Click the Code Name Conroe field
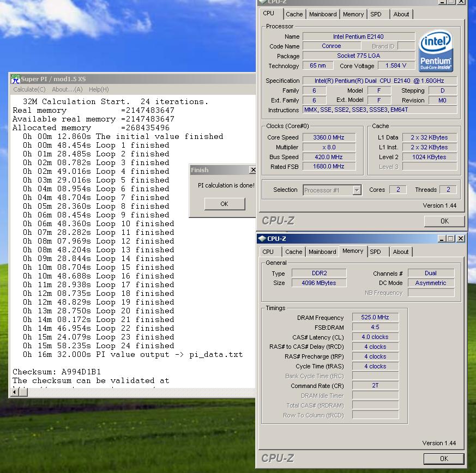 click(x=332, y=46)
